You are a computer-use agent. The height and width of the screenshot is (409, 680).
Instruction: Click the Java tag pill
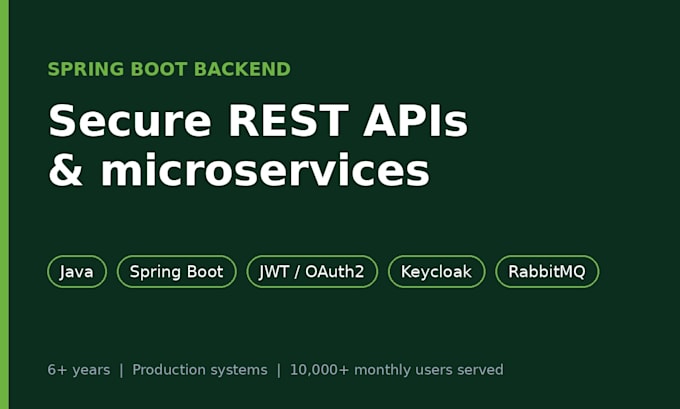[77, 272]
